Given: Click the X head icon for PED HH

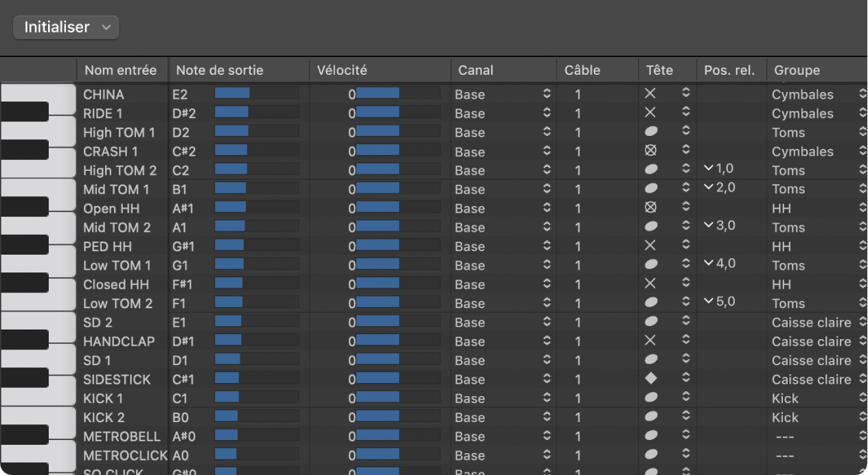Looking at the screenshot, I should coord(650,246).
